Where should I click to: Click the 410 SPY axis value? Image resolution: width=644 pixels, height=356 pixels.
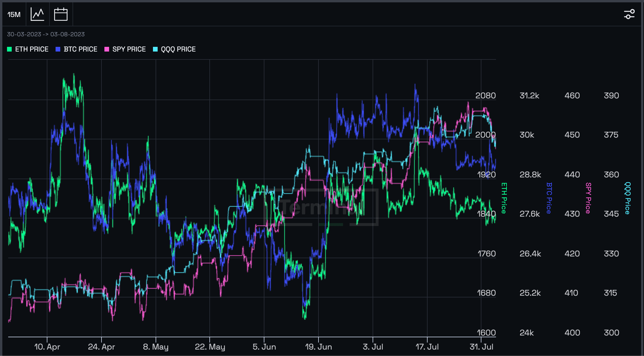[x=571, y=293]
